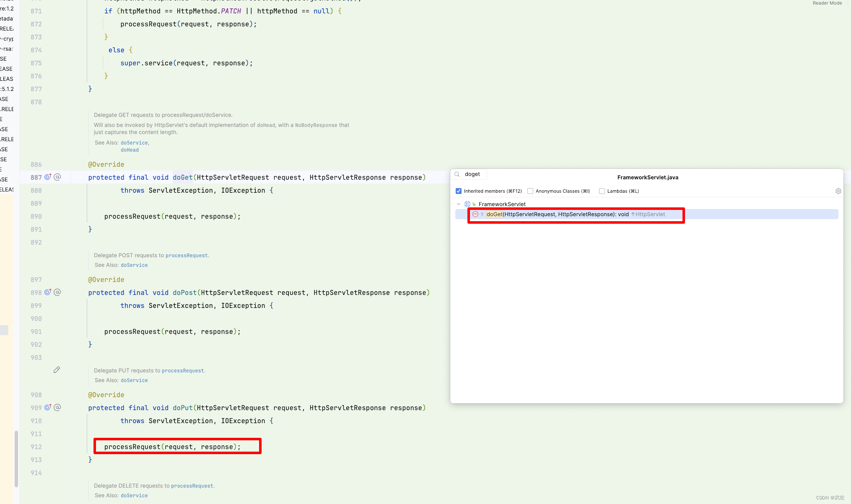This screenshot has height=504, width=851.
Task: Click @Override annotation on line 886
Action: point(106,164)
